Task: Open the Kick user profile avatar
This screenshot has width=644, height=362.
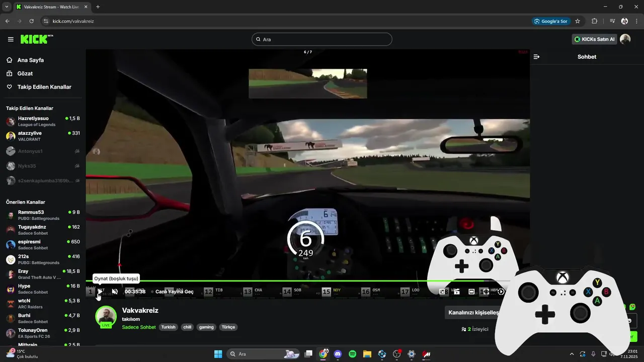Action: pos(625,39)
